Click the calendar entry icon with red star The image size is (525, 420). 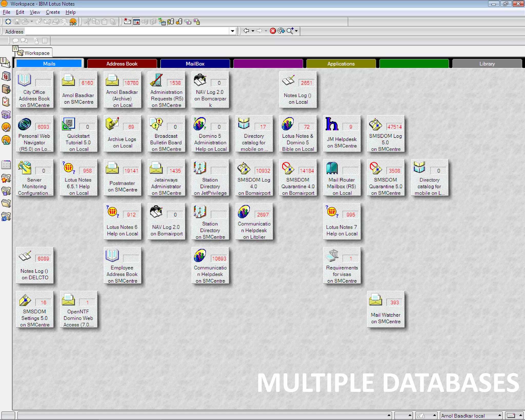(x=136, y=22)
